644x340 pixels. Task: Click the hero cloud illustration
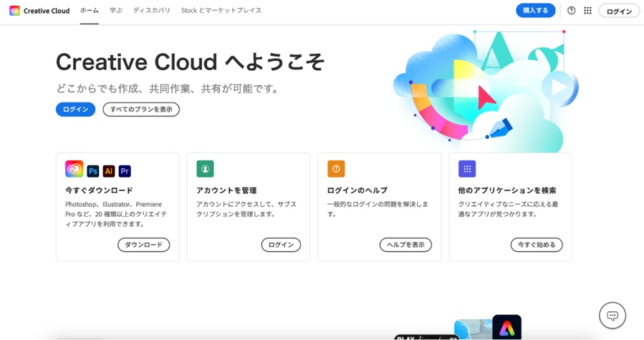click(x=486, y=91)
